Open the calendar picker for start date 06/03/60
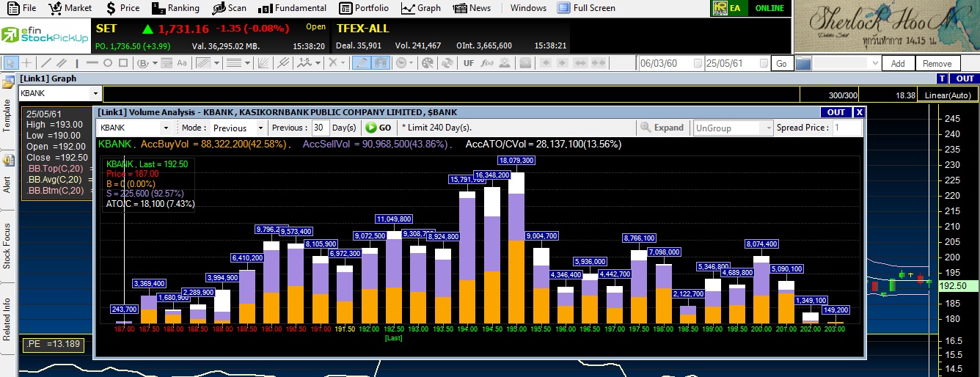Viewport: 980px width, 377px height. (x=697, y=63)
